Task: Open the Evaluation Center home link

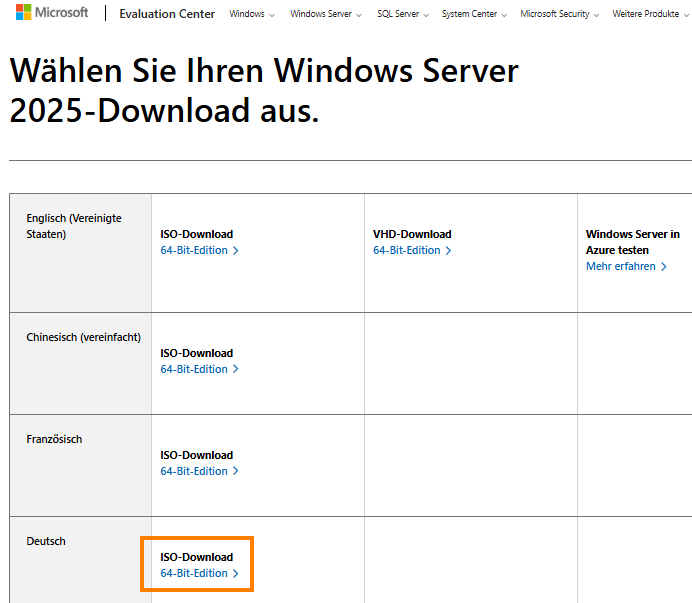Action: pyautogui.click(x=167, y=14)
